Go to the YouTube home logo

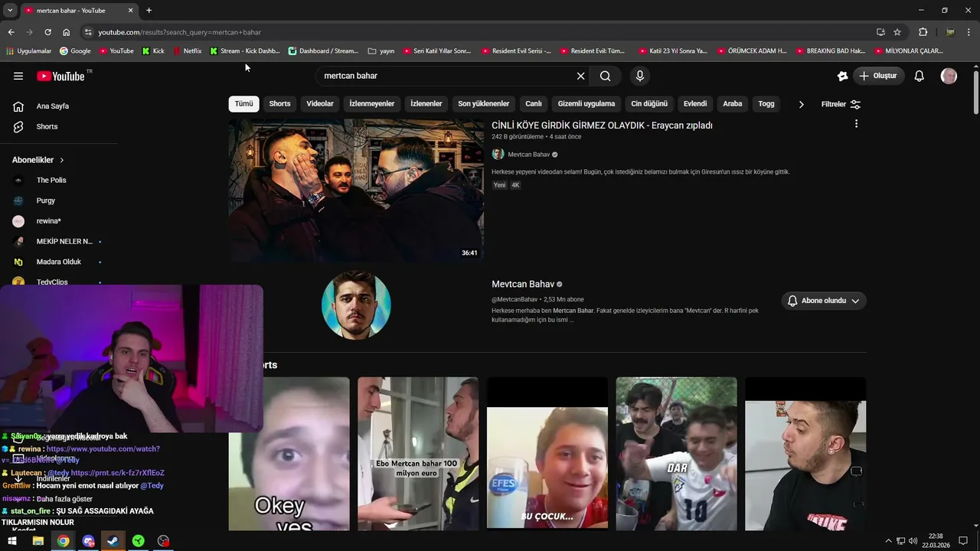click(x=60, y=76)
